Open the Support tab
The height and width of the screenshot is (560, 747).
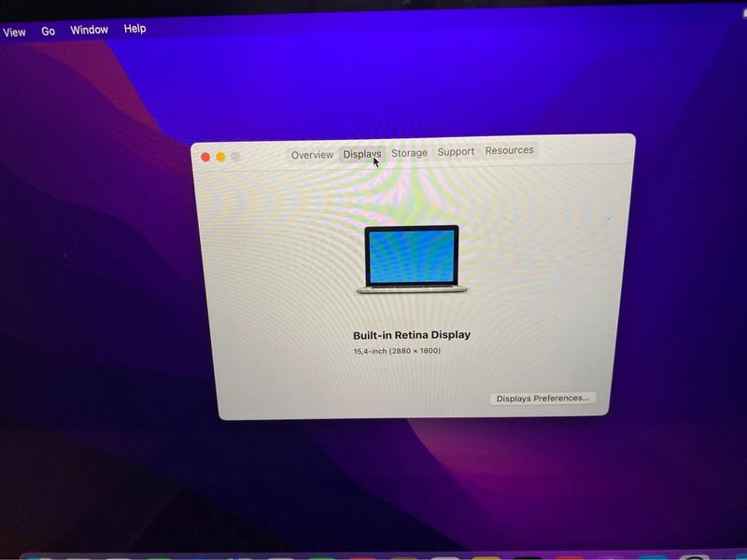click(456, 151)
